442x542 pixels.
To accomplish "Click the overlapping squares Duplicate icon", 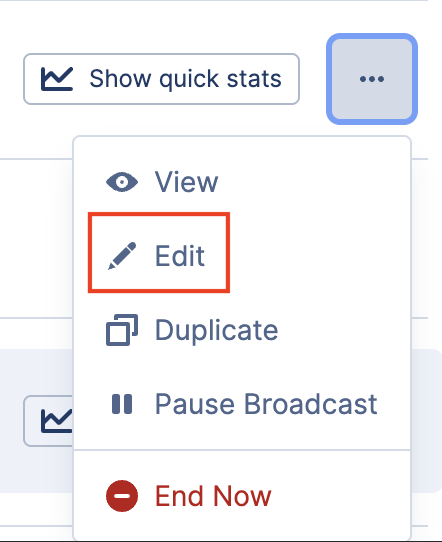I will click(122, 330).
